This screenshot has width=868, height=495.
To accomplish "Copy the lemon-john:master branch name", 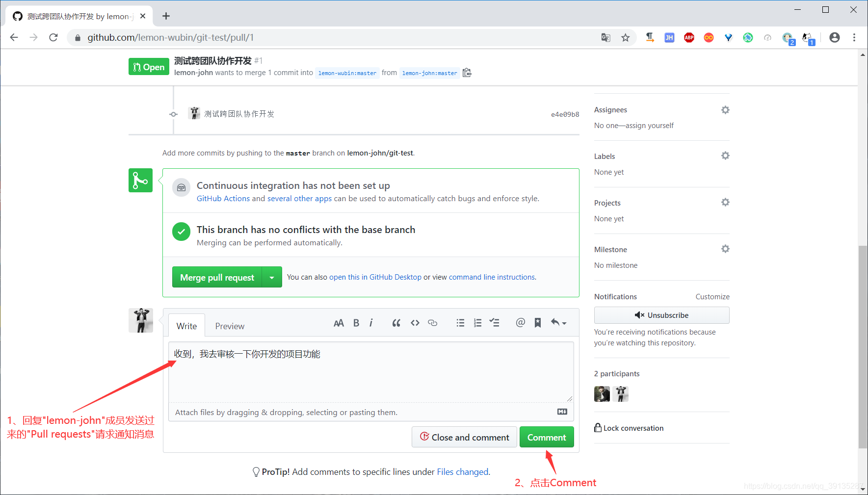I will pos(467,73).
